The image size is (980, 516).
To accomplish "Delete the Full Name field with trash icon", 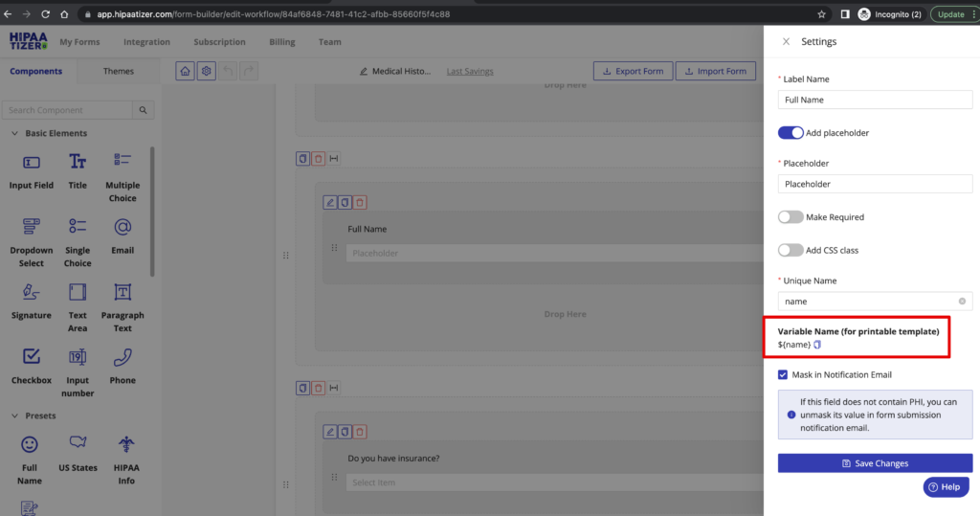I will [360, 202].
